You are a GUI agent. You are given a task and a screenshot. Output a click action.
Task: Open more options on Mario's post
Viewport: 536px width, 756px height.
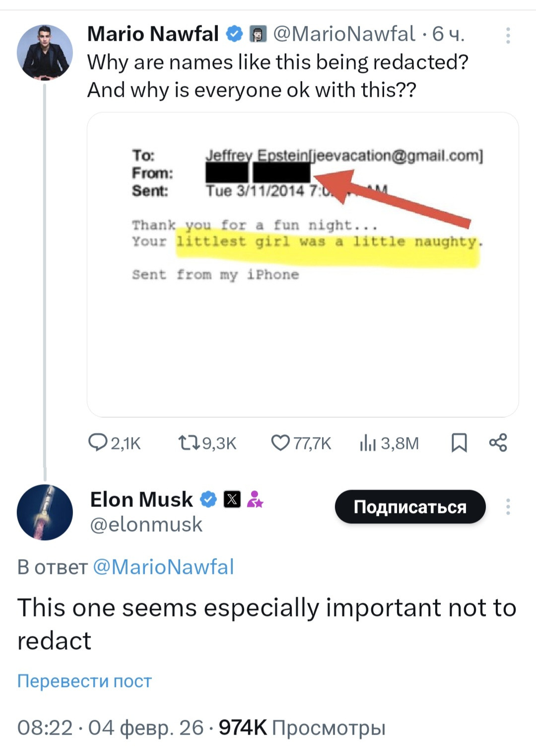pos(508,35)
